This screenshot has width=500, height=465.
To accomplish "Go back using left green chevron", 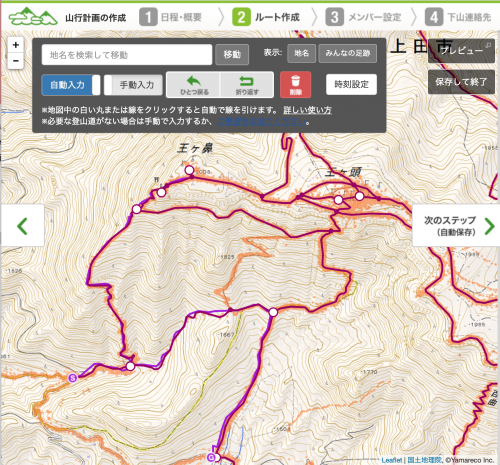I will click(23, 226).
